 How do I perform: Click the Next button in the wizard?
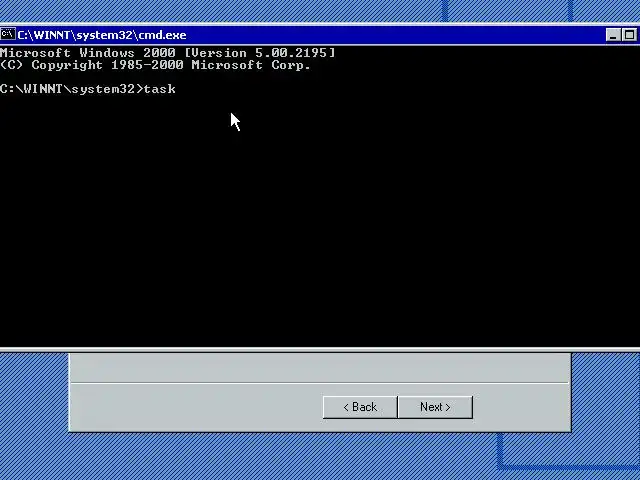[435, 407]
